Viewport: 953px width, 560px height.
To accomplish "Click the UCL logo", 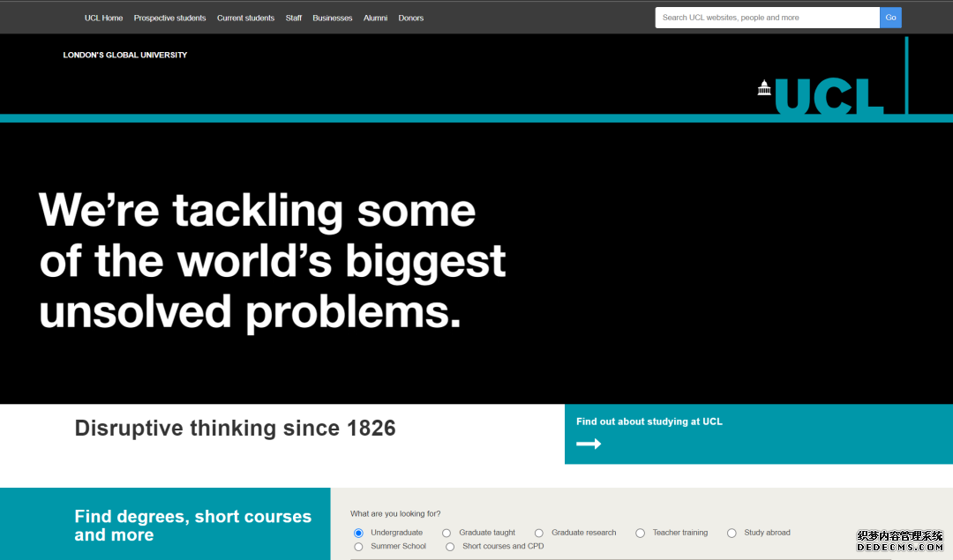I will tap(821, 96).
